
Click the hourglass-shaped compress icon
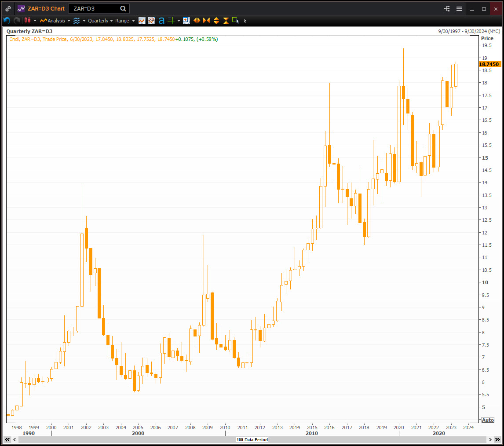tap(226, 20)
